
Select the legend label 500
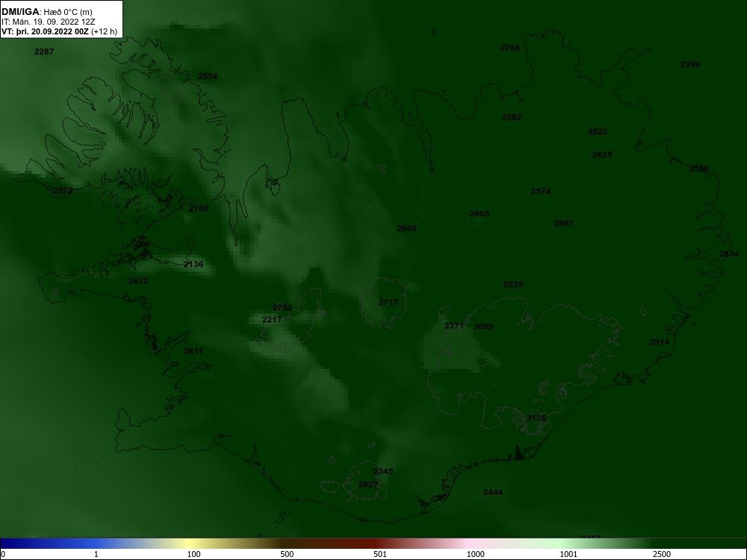click(287, 554)
